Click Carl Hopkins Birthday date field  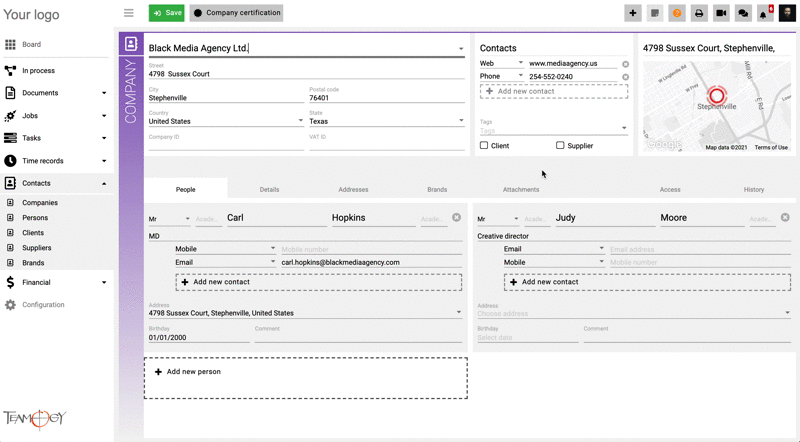pos(199,337)
